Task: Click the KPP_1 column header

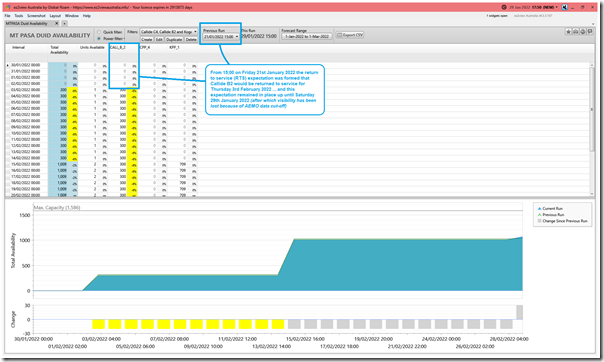Action: pos(174,47)
